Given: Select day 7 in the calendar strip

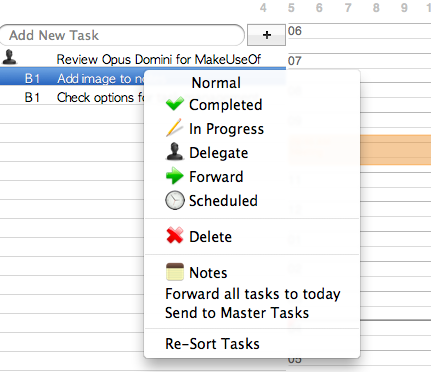Looking at the screenshot, I should (348, 8).
